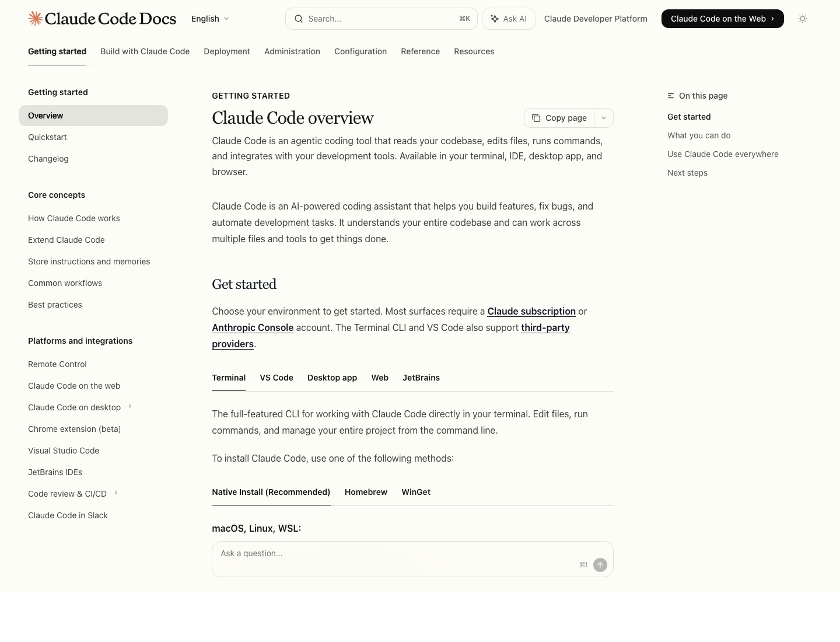
Task: Expand Claude Code on desktop submenu
Action: (130, 407)
